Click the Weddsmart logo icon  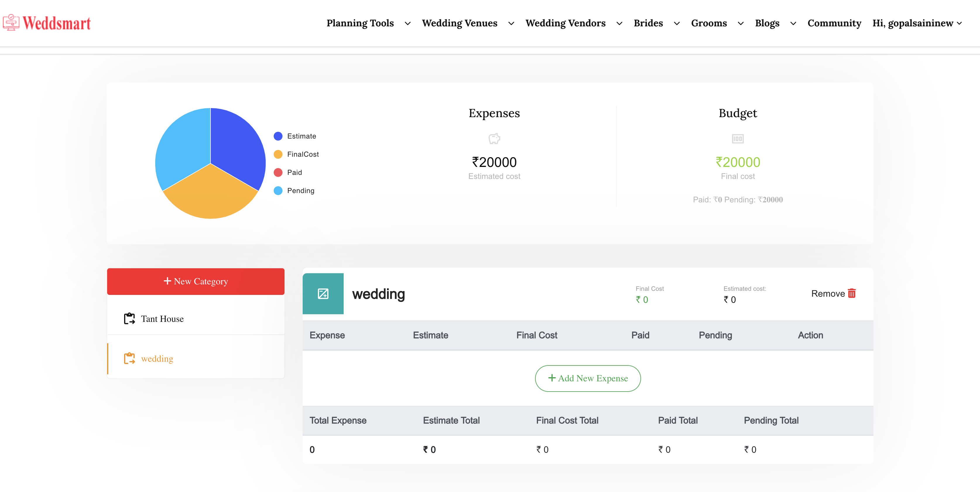[11, 23]
